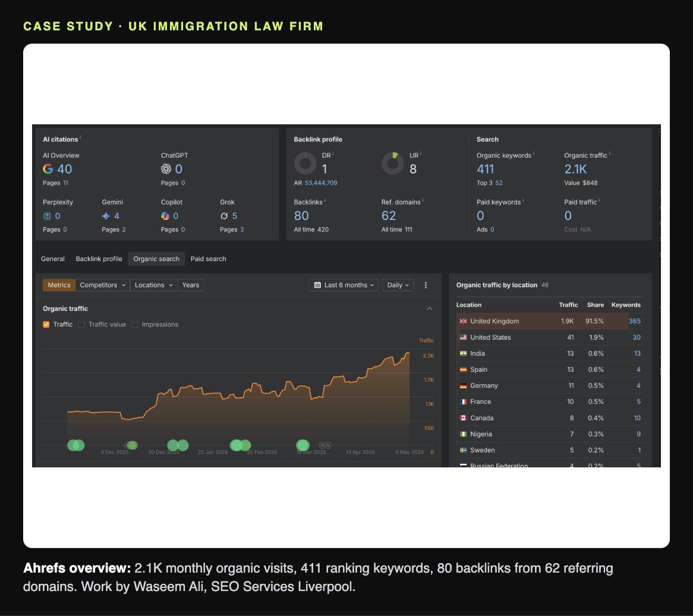Click the United Kingdom flag icon
This screenshot has height=616, width=693.
tap(463, 321)
